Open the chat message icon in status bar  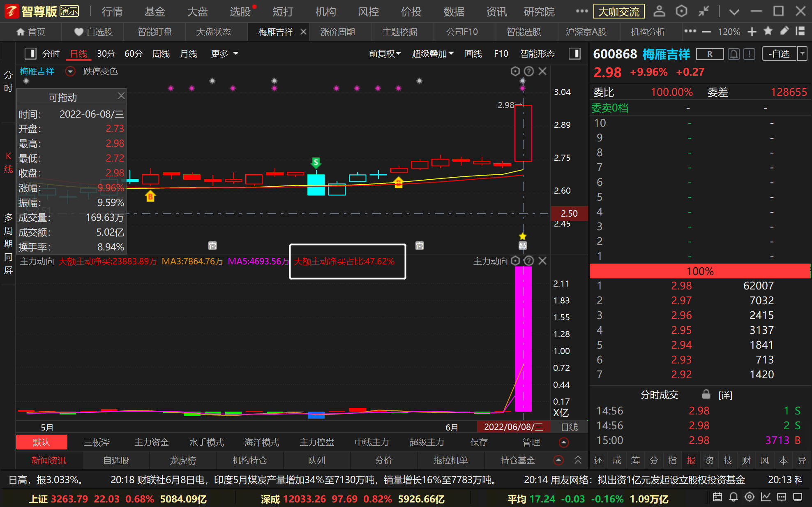[x=782, y=497]
